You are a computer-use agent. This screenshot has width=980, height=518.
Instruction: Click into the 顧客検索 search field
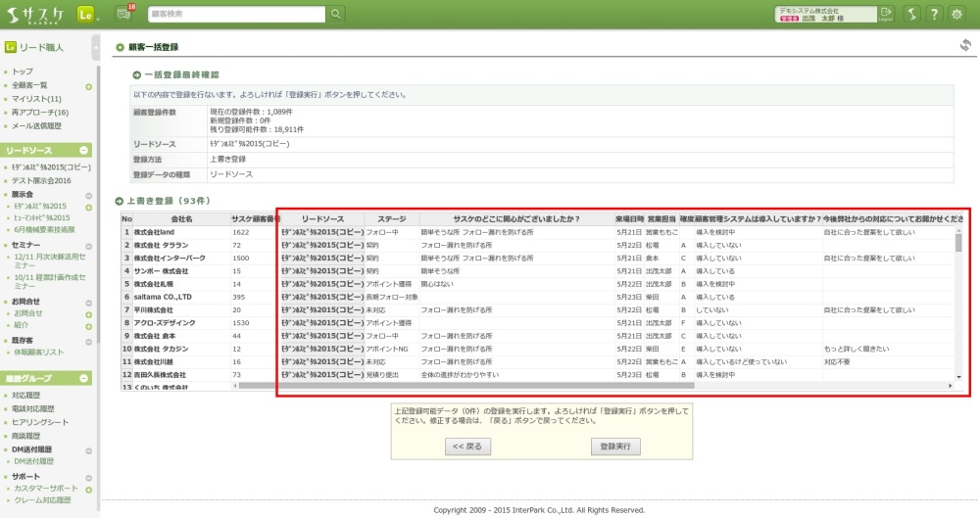click(x=236, y=14)
